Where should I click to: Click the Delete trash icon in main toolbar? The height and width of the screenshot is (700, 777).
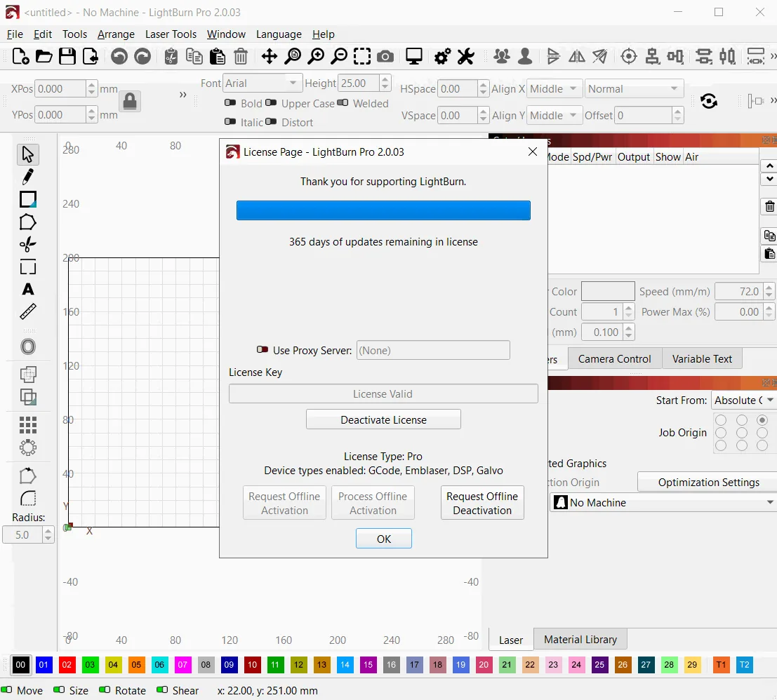tap(241, 56)
